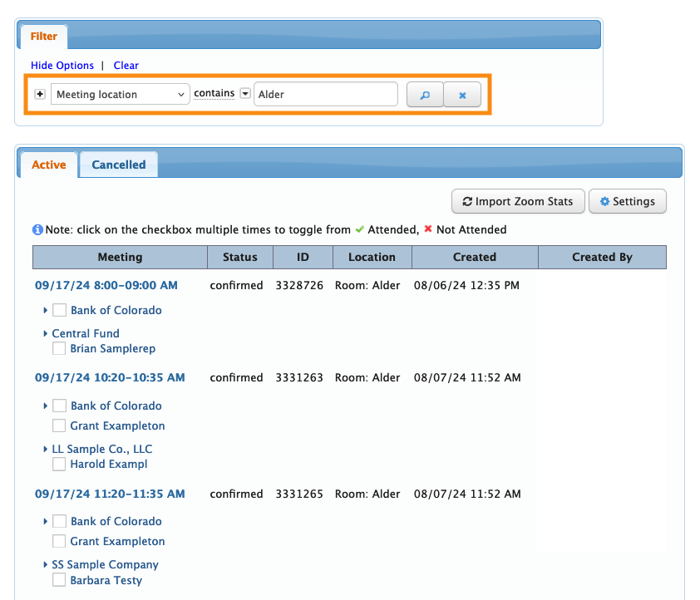Click the X button to clear filter
700x600 pixels.
click(462, 95)
